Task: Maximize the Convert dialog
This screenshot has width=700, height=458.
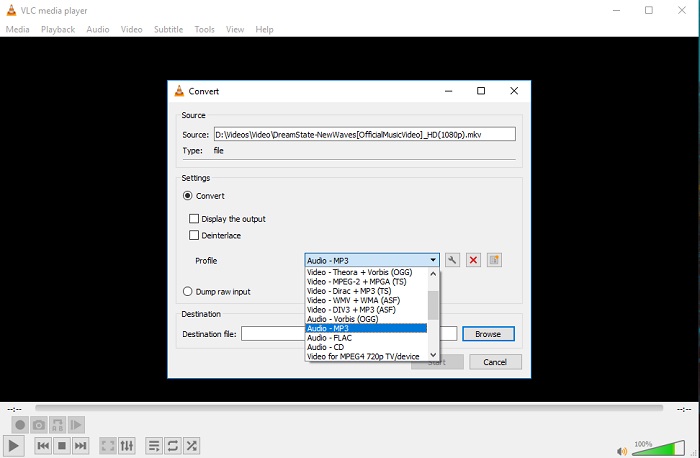Action: [481, 91]
